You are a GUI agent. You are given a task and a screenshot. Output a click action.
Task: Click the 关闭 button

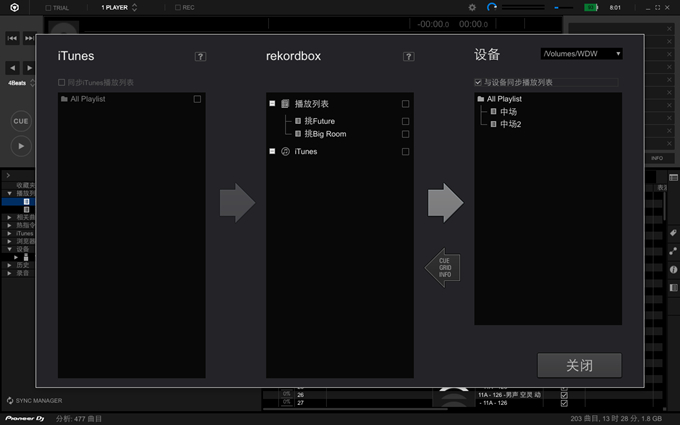[x=579, y=365]
